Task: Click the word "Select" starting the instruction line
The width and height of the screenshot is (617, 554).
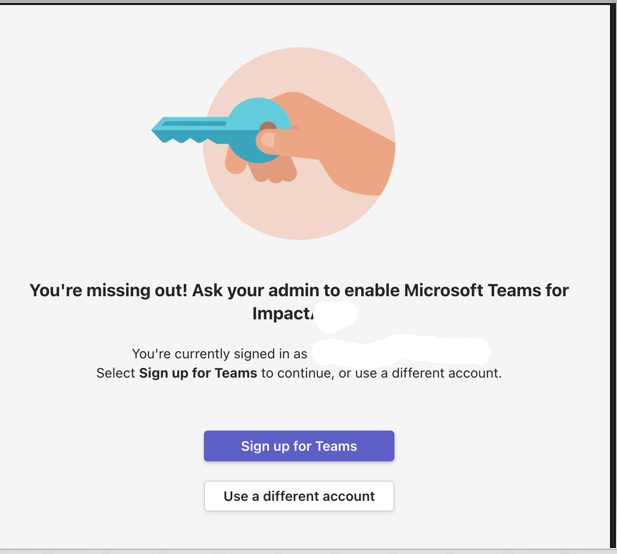Action: (116, 373)
